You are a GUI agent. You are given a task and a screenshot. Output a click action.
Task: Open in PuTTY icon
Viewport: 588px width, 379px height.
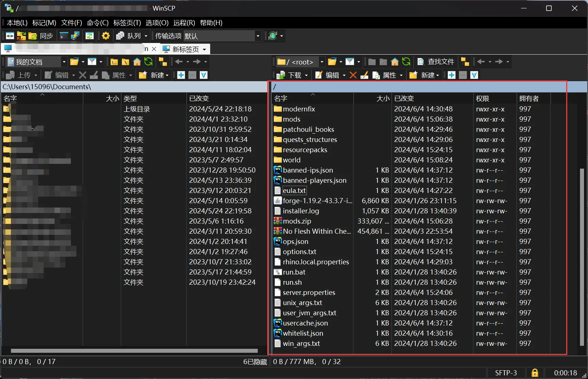[75, 36]
